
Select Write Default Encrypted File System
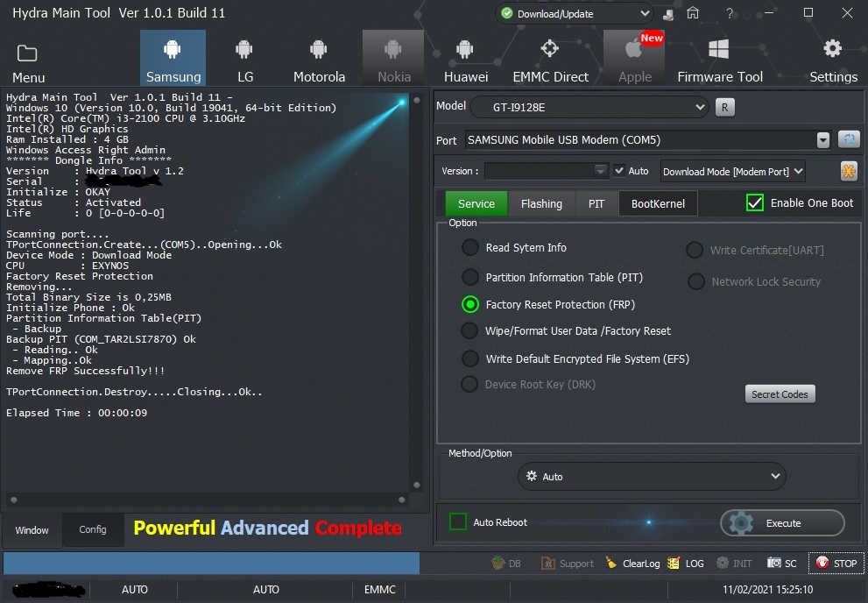coord(470,358)
